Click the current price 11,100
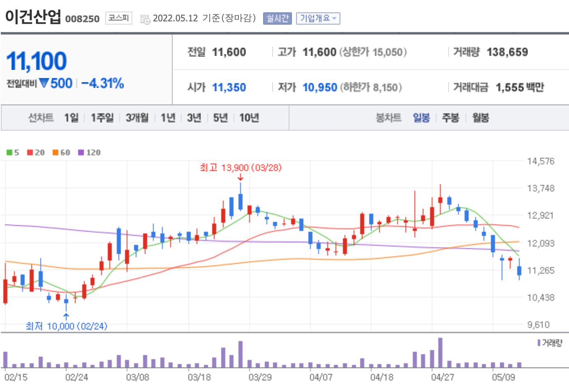Viewport: 569px width, 392px height. tap(36, 61)
